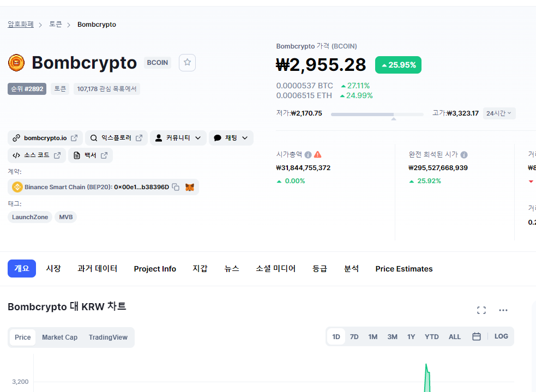
Task: Click the speech bubble icon in 채팅
Action: point(218,138)
